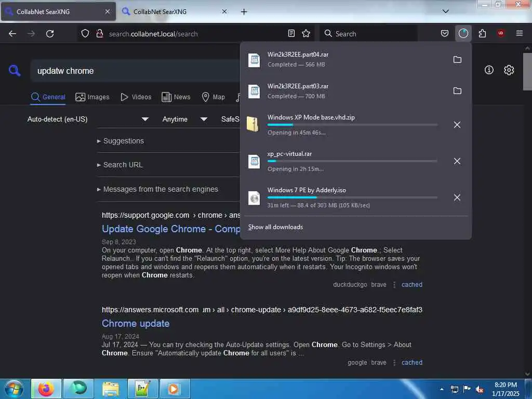The height and width of the screenshot is (399, 532).
Task: Open the Auto-detect (en-US) language dropdown
Action: (x=88, y=119)
